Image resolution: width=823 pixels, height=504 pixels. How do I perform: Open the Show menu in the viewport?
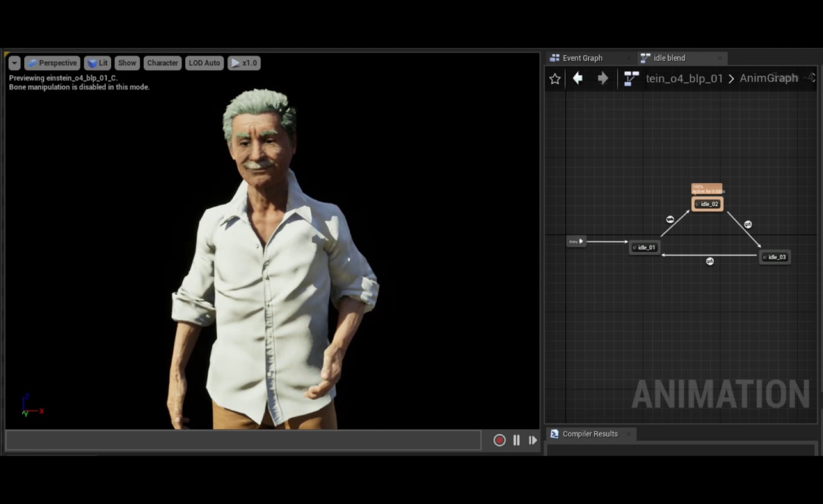point(127,63)
